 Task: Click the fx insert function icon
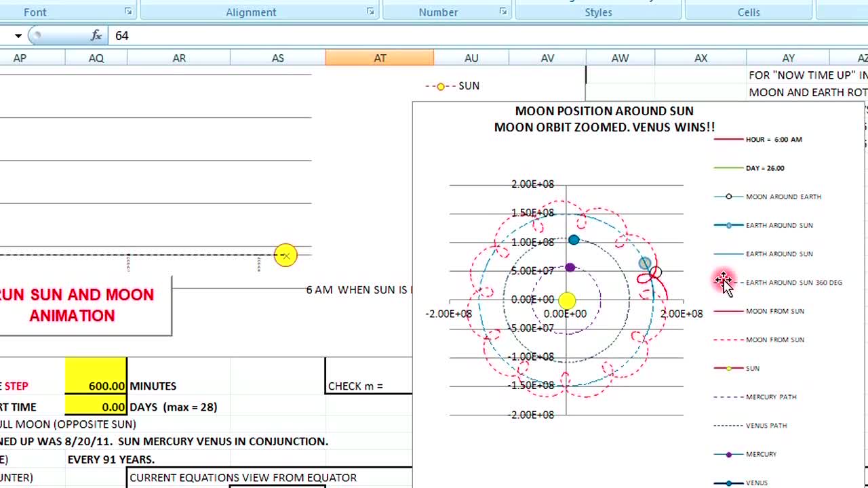click(96, 35)
